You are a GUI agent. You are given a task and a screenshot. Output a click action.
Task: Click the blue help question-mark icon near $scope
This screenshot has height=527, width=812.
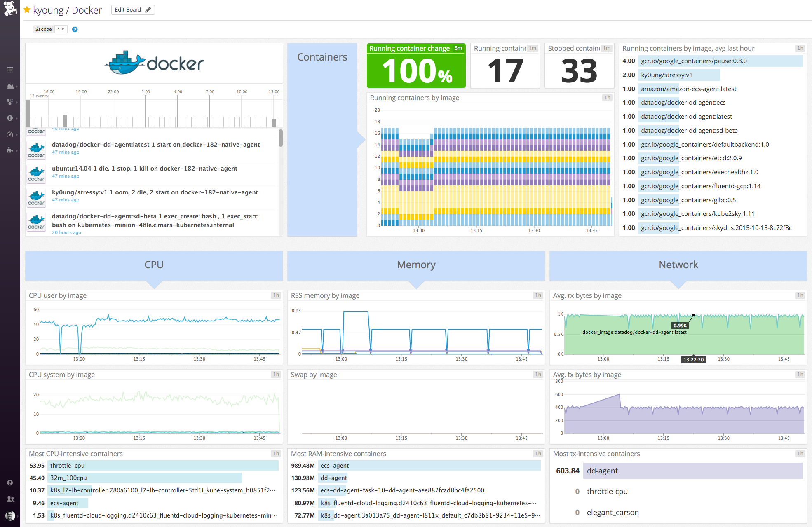coord(75,29)
